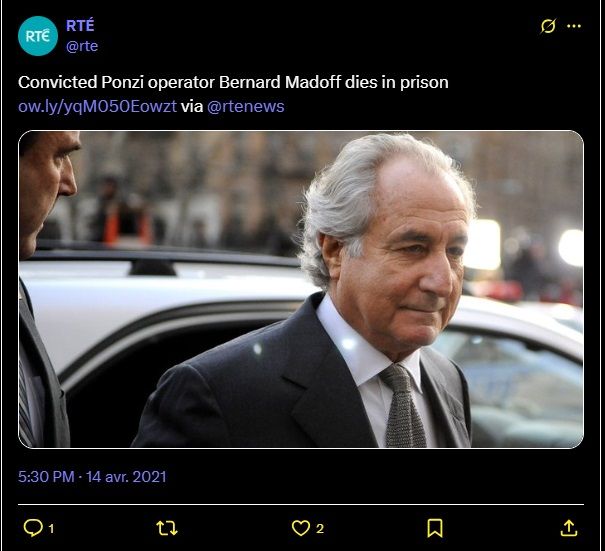Open the Grok explain-post icon
The height and width of the screenshot is (551, 605).
click(548, 26)
